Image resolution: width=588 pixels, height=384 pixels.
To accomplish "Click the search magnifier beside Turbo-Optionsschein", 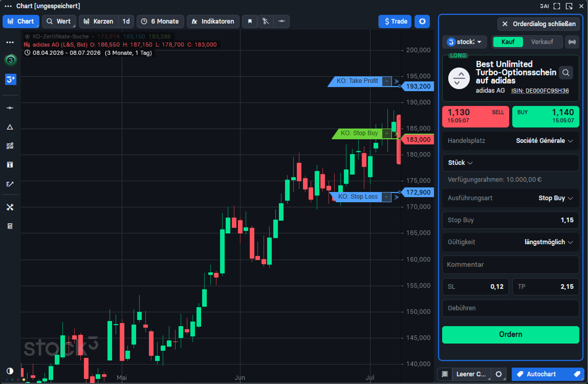I will coord(566,72).
